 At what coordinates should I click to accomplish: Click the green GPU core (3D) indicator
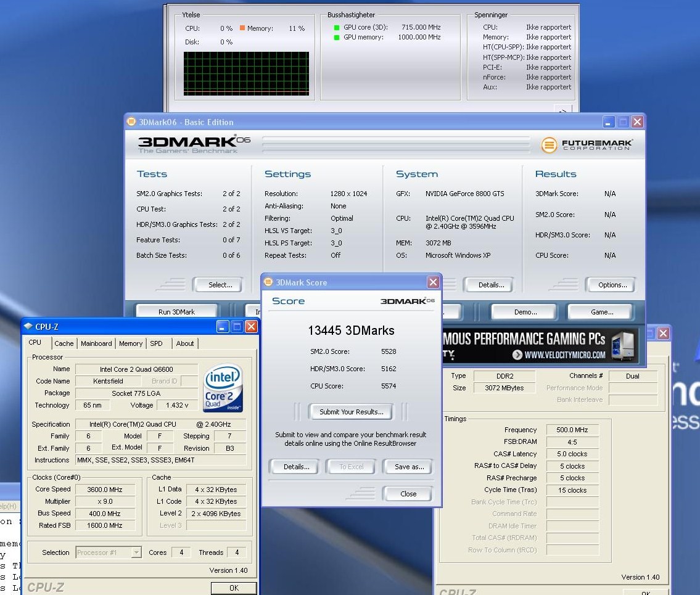click(x=337, y=28)
